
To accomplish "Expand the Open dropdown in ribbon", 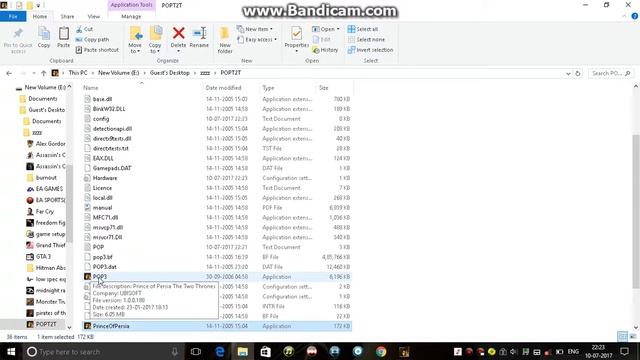I will pyautogui.click(x=326, y=29).
